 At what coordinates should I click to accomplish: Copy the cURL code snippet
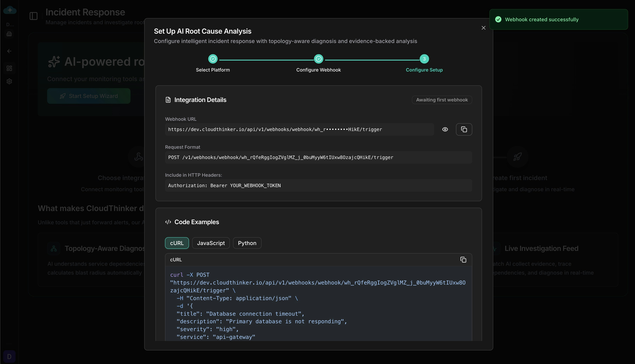[463, 260]
